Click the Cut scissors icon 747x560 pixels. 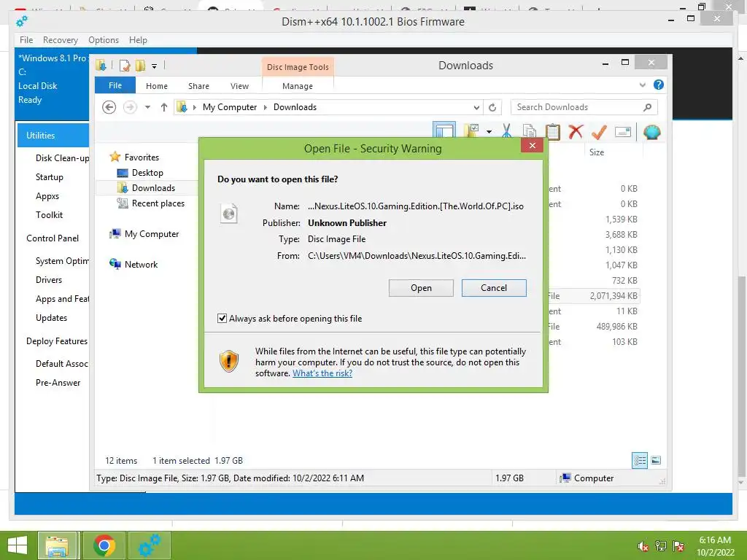506,131
